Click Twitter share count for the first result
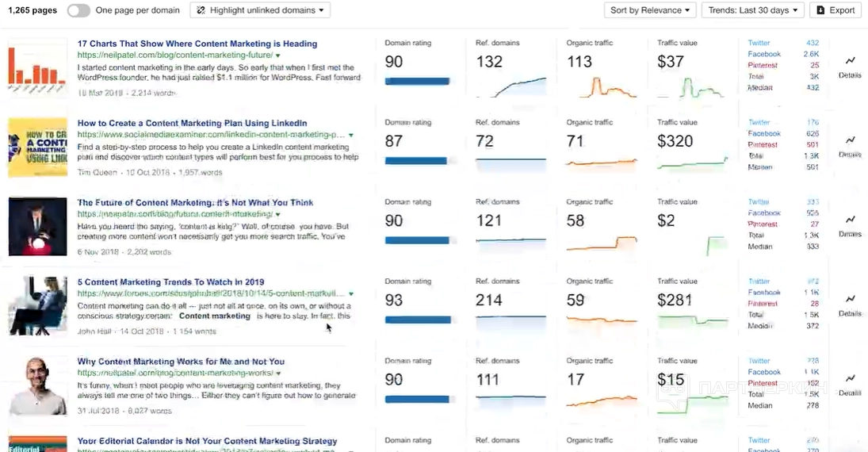Image resolution: width=868 pixels, height=452 pixels. coord(812,43)
